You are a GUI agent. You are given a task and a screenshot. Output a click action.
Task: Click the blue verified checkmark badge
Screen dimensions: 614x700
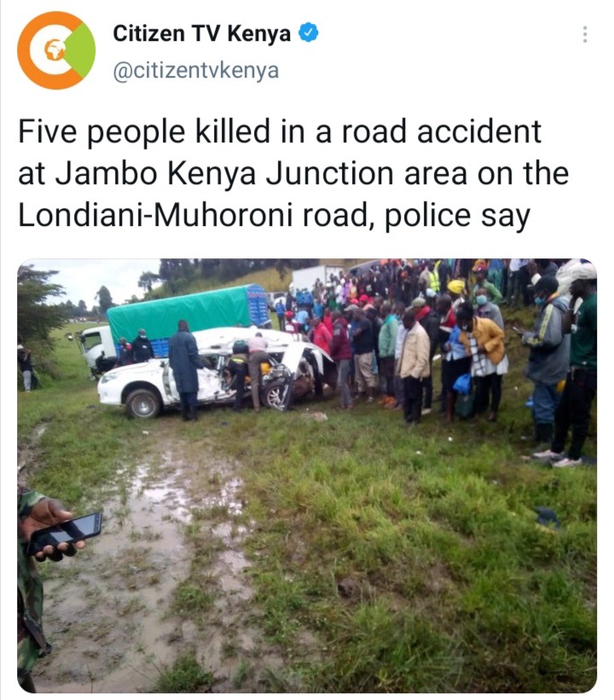point(308,33)
